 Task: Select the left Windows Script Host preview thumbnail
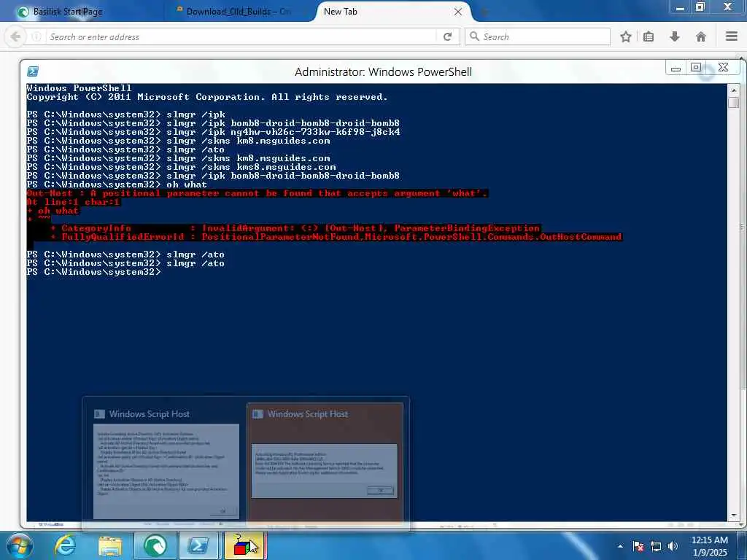click(166, 463)
